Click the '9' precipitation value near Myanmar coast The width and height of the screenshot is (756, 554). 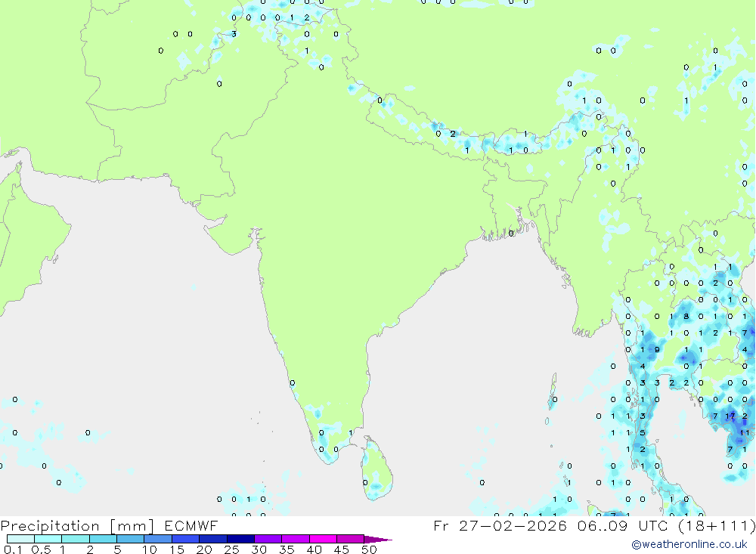657,350
